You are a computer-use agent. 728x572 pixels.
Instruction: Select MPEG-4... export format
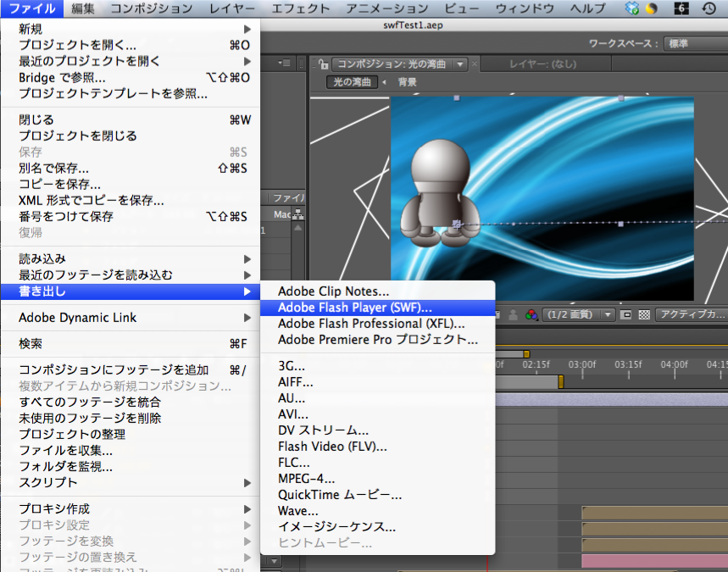point(377,479)
